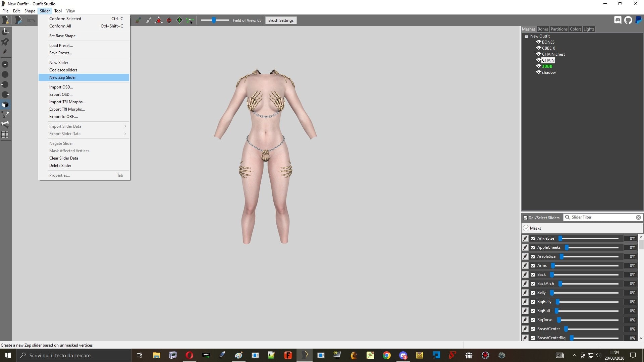Toggle visibility of the 3BBB mesh

click(x=538, y=66)
